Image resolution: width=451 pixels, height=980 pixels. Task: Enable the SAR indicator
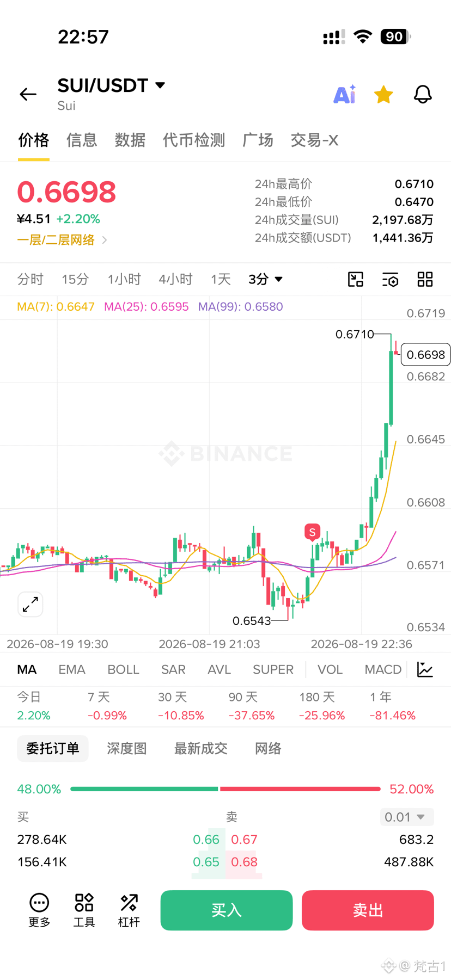coord(173,669)
